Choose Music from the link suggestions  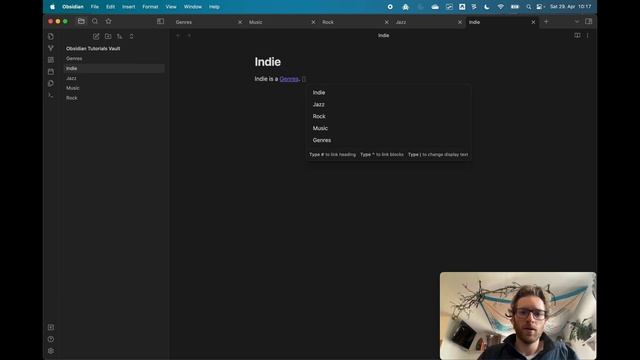(389, 128)
